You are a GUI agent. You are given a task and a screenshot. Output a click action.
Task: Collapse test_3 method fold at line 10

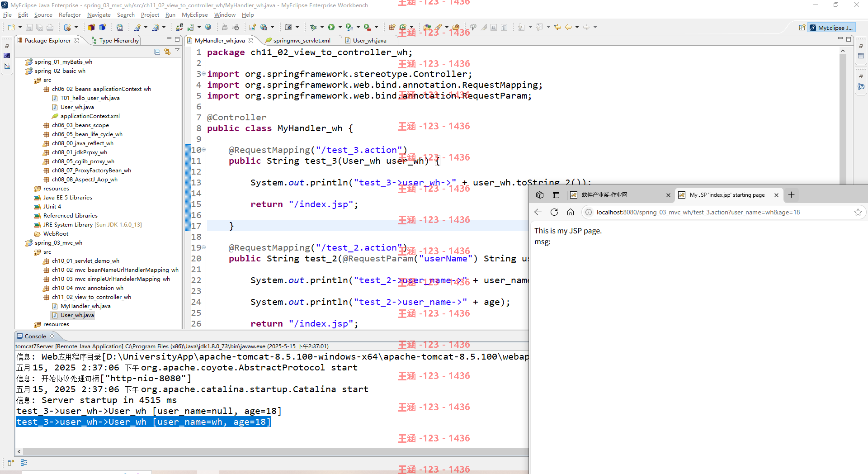(x=203, y=150)
